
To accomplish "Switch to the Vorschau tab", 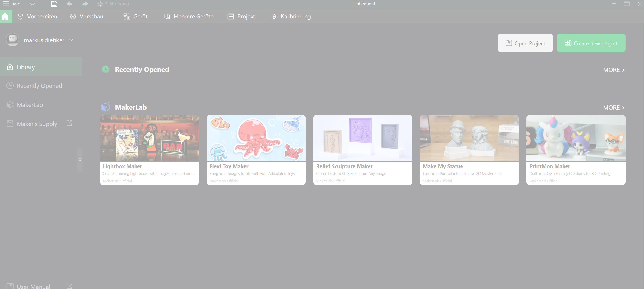I will (86, 17).
